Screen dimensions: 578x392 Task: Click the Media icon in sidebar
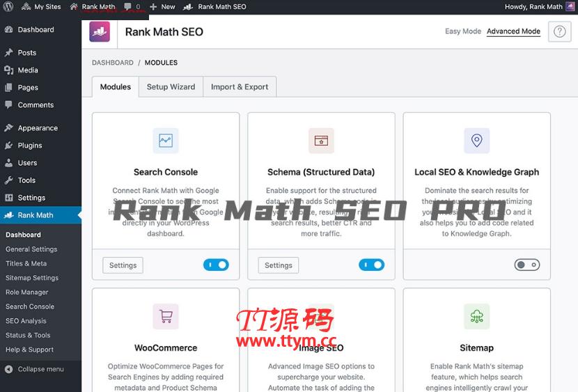pos(9,70)
